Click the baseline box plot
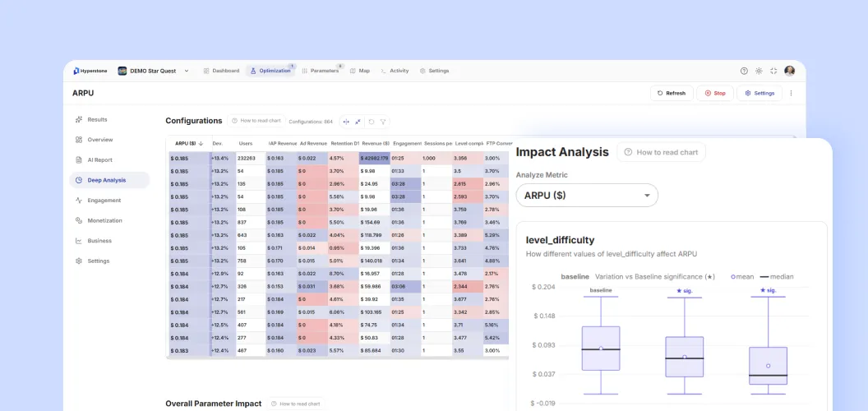Screen dimensions: 868x411 [x=601, y=349]
